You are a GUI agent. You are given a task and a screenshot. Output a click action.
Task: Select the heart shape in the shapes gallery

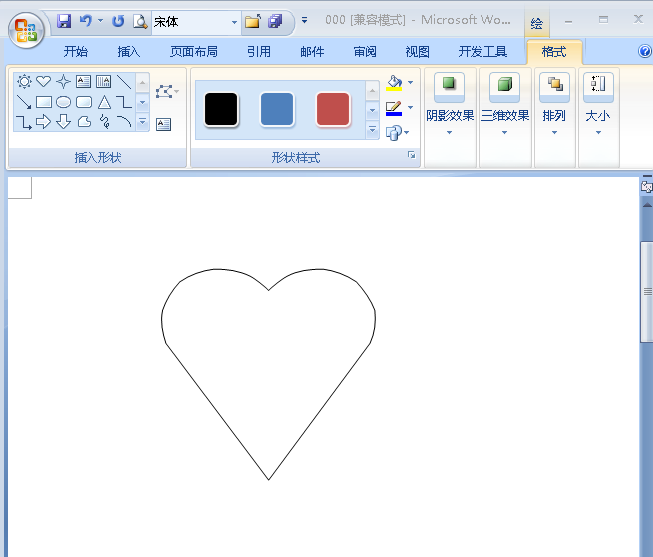coord(44,82)
